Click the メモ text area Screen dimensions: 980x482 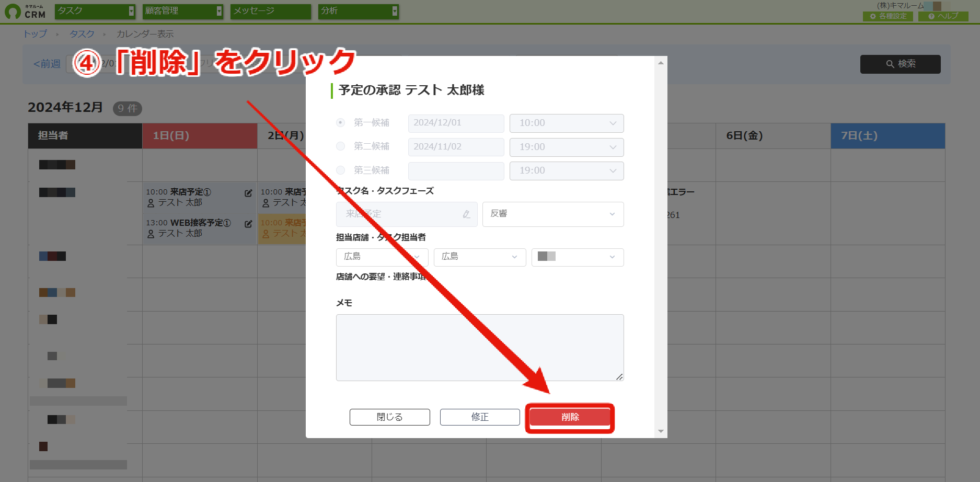tap(480, 348)
